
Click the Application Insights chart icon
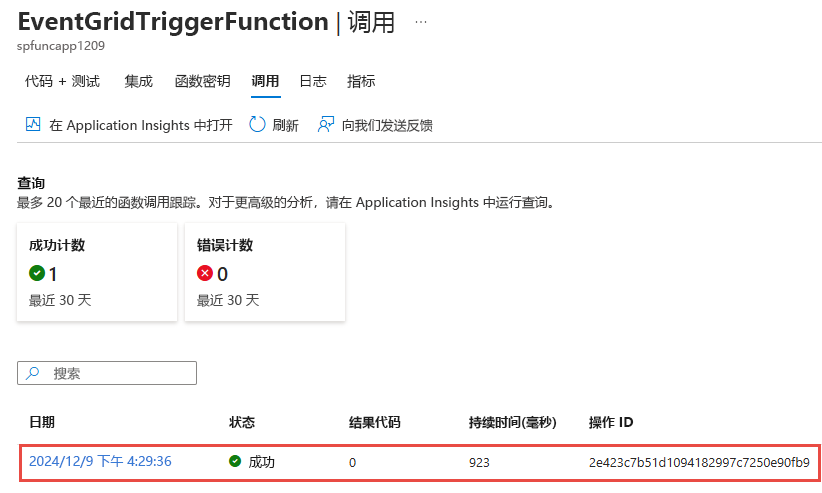(x=33, y=124)
